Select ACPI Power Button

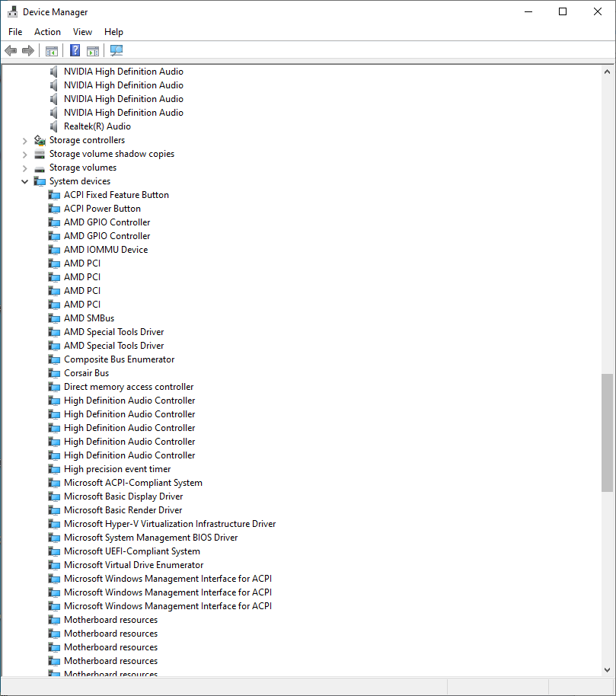pyautogui.click(x=102, y=209)
